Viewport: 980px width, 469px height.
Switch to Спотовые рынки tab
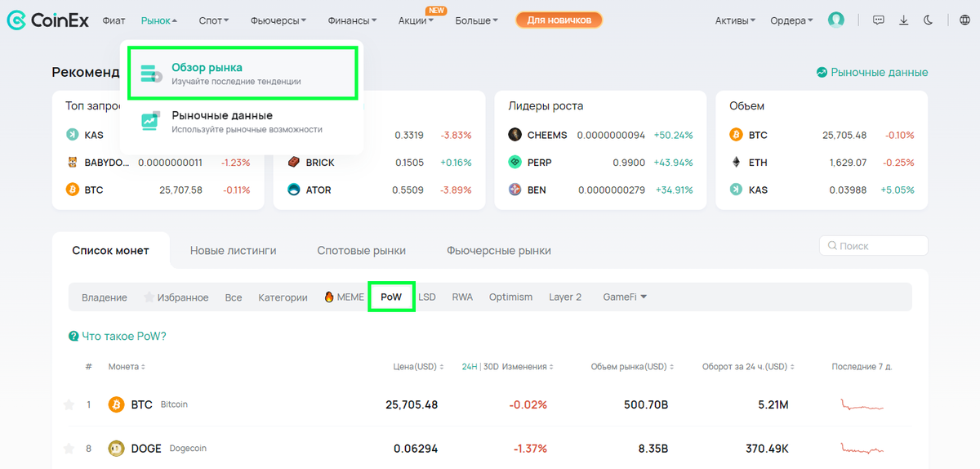(361, 251)
